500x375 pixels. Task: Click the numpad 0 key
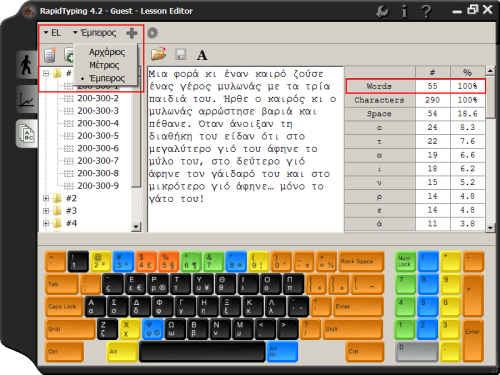point(416,352)
